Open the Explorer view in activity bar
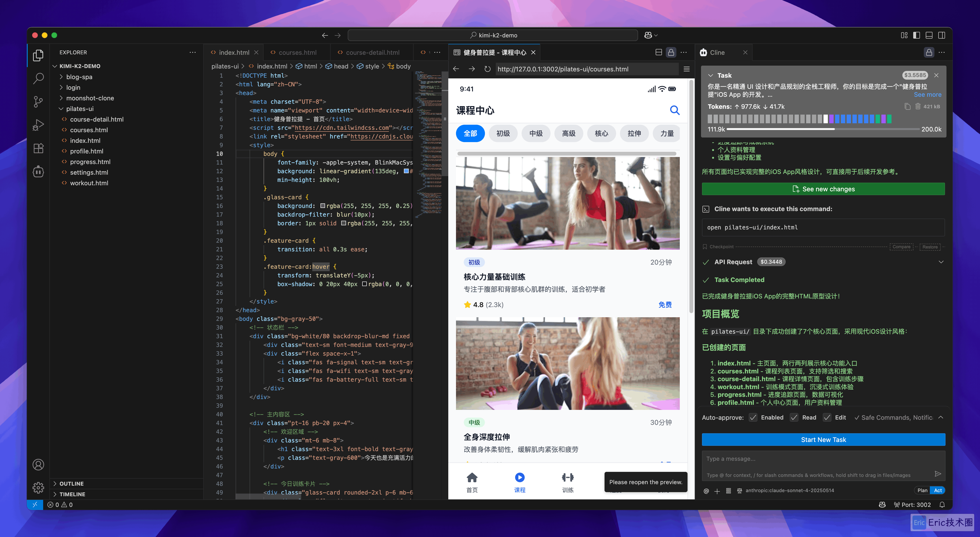This screenshot has height=537, width=980. [38, 55]
